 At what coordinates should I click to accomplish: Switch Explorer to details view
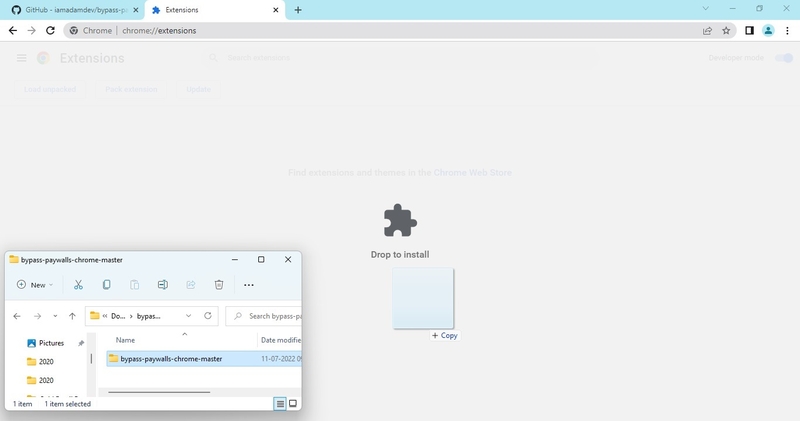tap(280, 404)
